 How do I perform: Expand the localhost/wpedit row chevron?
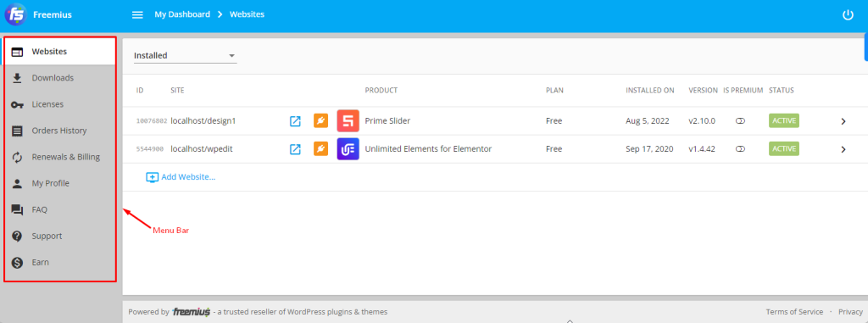843,149
